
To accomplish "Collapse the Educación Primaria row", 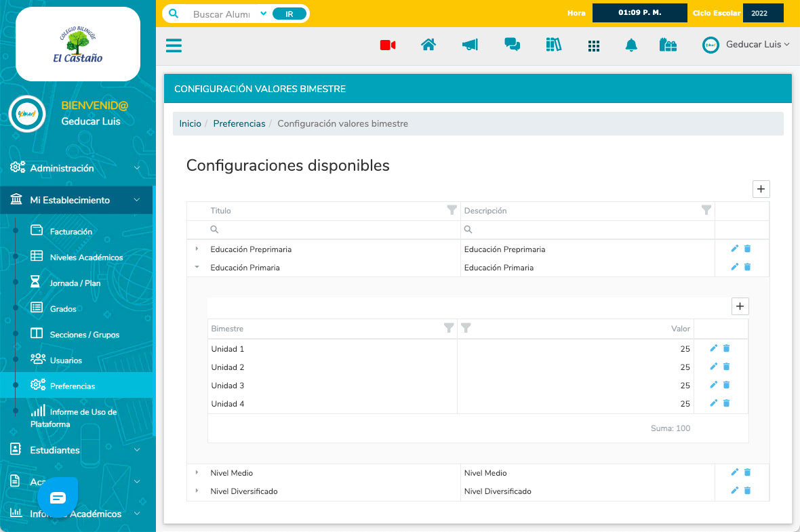I will (197, 267).
